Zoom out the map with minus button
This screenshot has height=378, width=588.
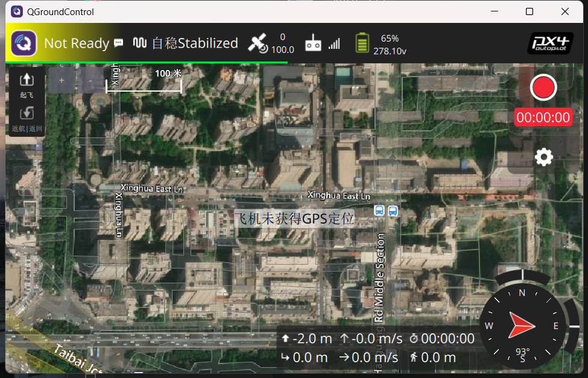pyautogui.click(x=90, y=80)
